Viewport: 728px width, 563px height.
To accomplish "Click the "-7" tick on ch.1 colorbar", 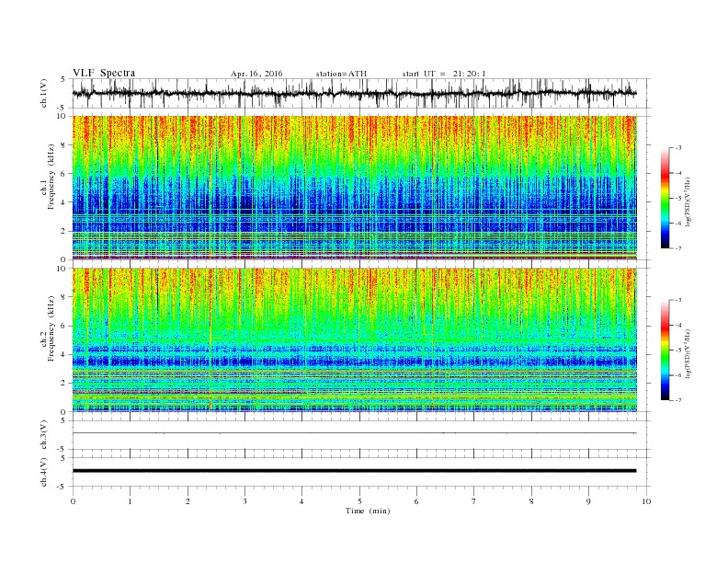I will click(678, 248).
